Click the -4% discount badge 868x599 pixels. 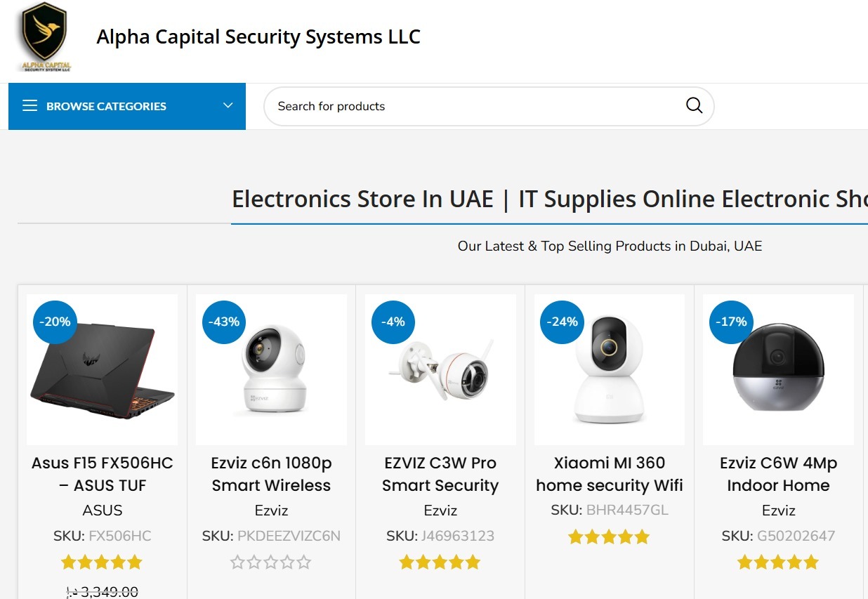pyautogui.click(x=393, y=322)
